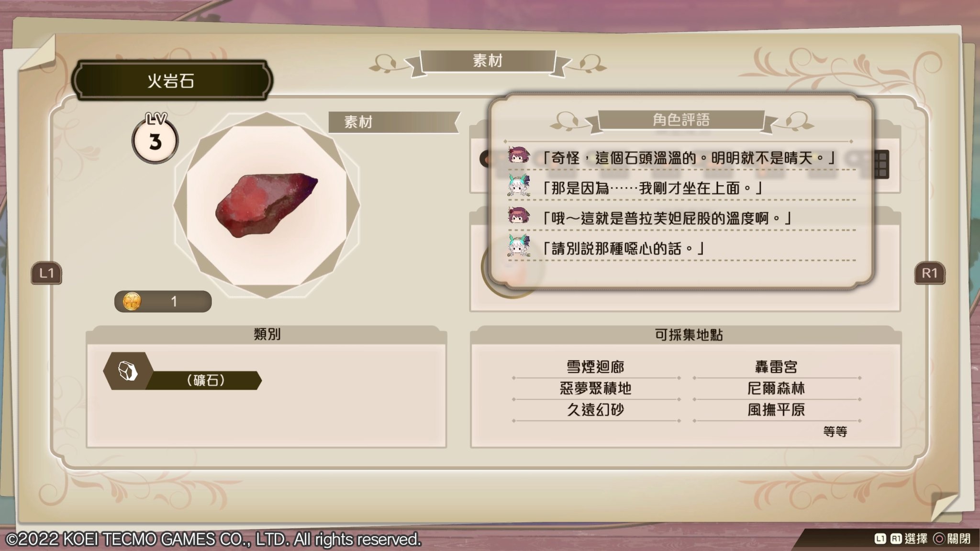Click the R1 next-item button

tap(929, 273)
